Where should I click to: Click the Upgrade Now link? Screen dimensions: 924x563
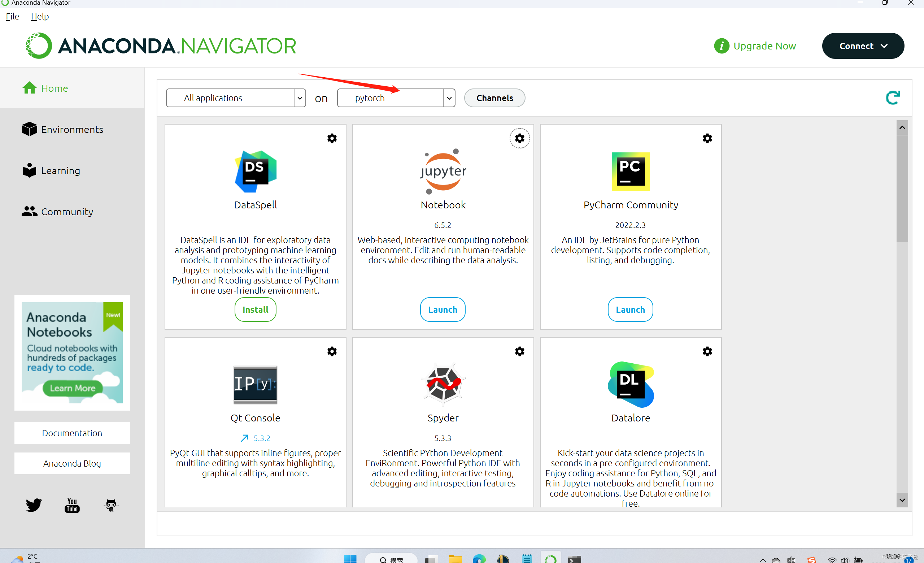pyautogui.click(x=764, y=46)
